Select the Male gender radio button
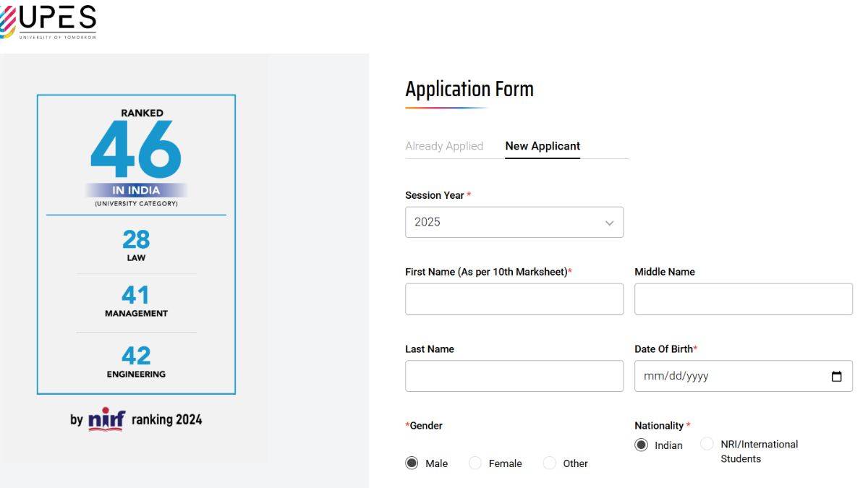The width and height of the screenshot is (868, 488). tap(412, 463)
